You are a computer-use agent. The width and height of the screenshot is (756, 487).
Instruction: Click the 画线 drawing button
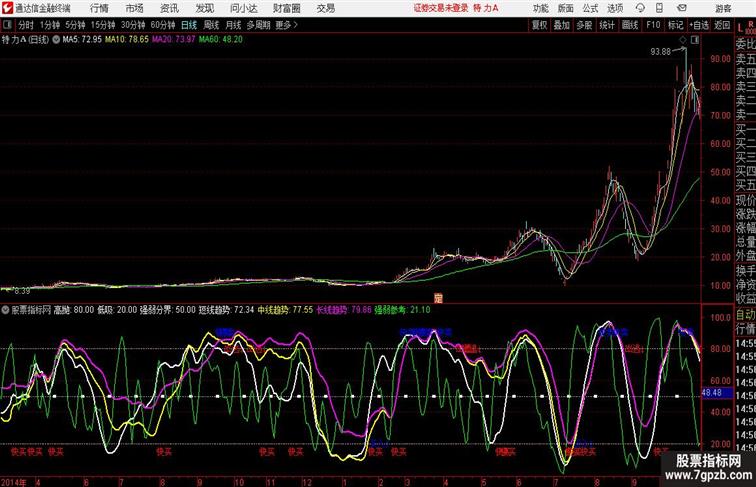point(630,25)
